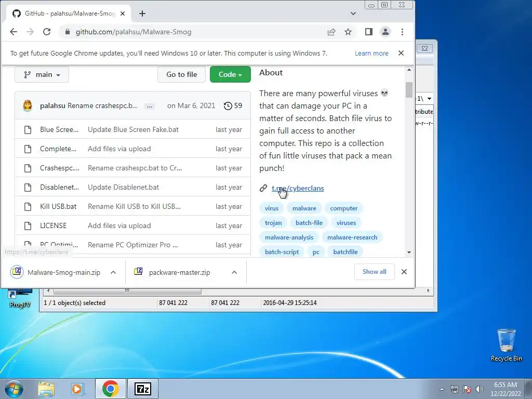
Task: Open 7-Zip window path dropdown arrow
Action: pyautogui.click(x=429, y=99)
